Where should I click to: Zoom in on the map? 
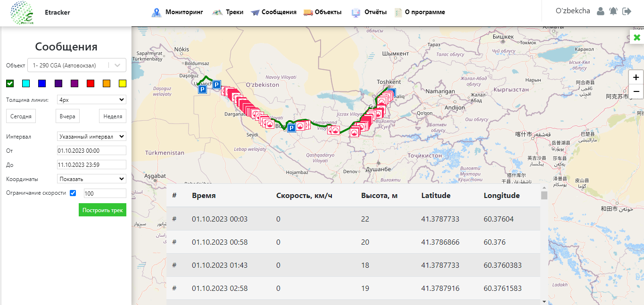pyautogui.click(x=636, y=77)
